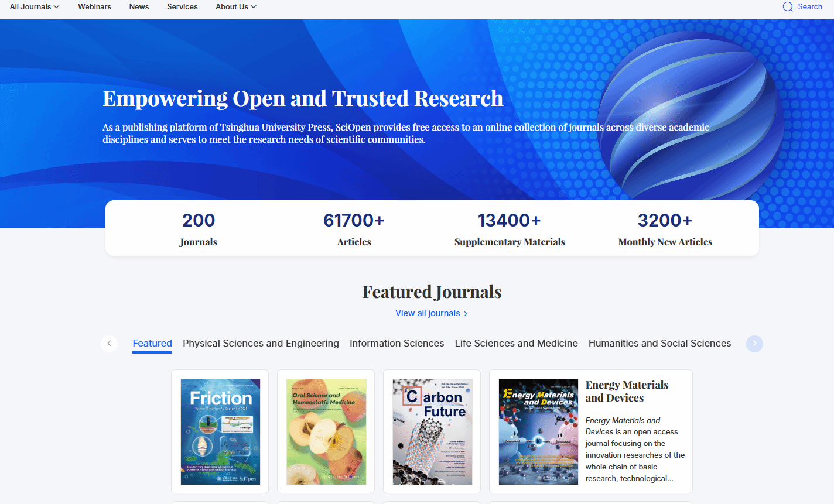834x504 pixels.
Task: Click the Energy Materials and Devices description text
Action: [635, 449]
